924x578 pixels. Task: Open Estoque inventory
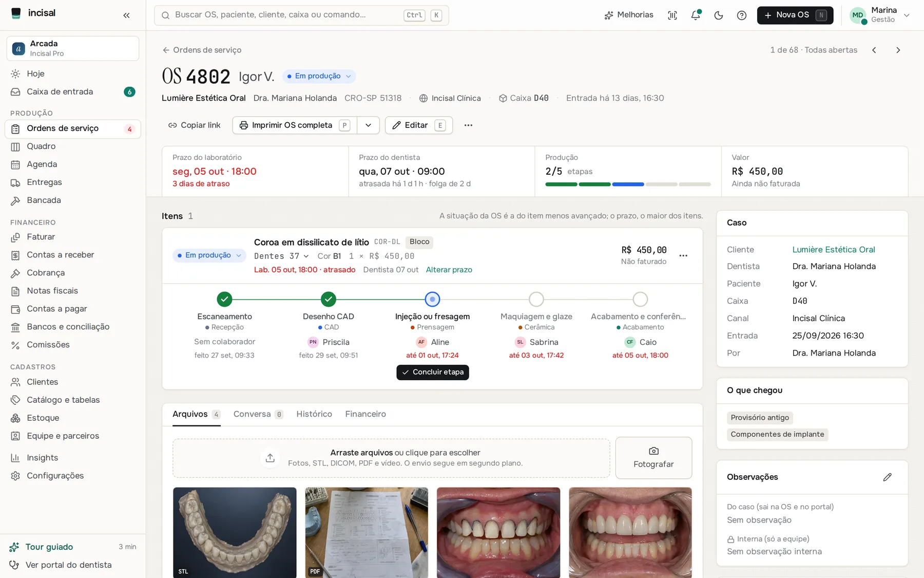pos(73,418)
